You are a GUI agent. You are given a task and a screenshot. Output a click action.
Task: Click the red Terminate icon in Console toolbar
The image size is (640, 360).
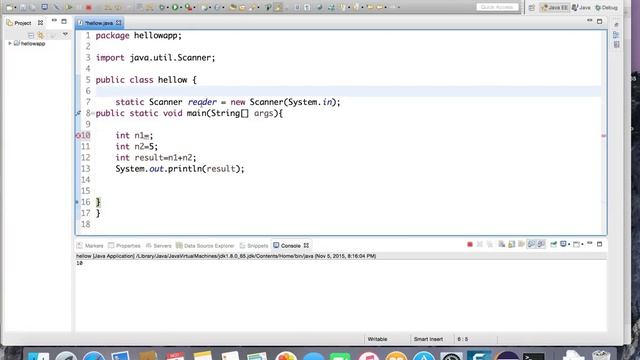470,244
